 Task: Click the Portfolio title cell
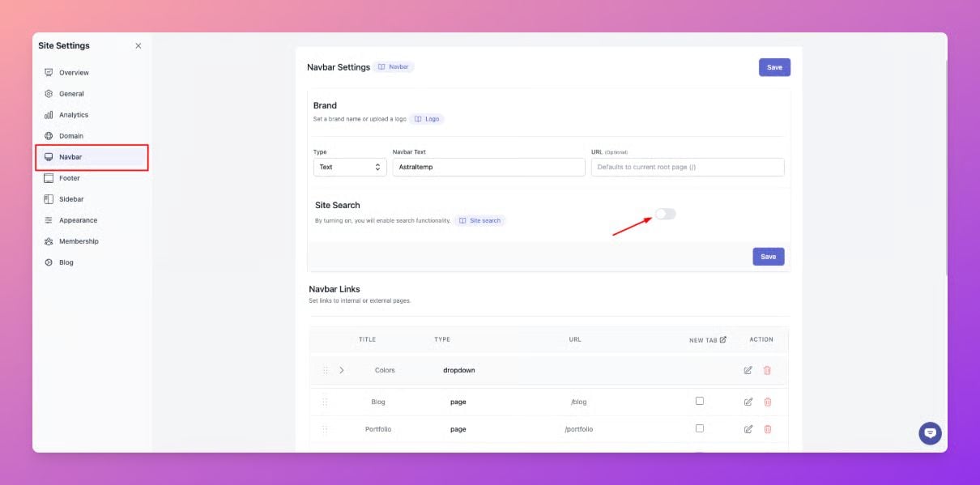[378, 429]
